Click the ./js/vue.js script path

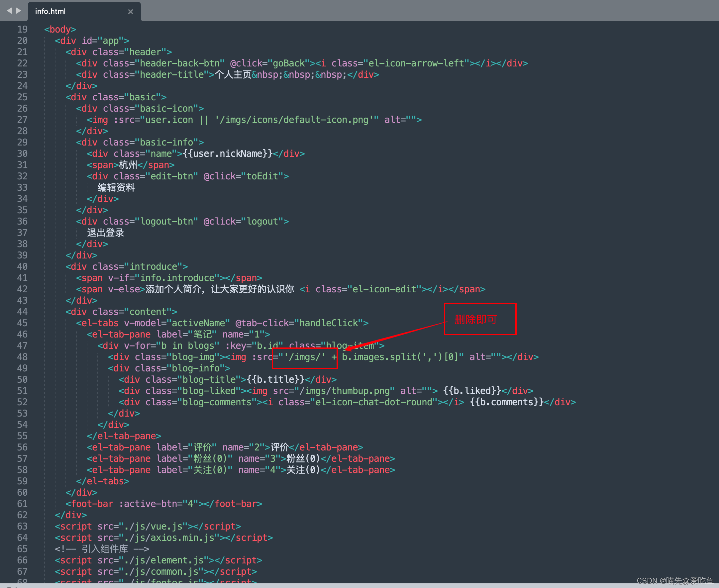pos(153,526)
